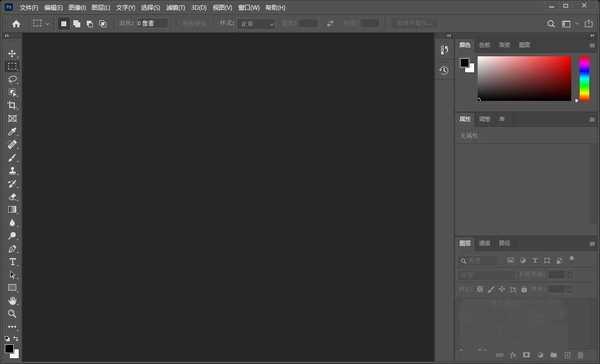Open the tool preset picker dropdown arrow
600x364 pixels.
coord(47,24)
